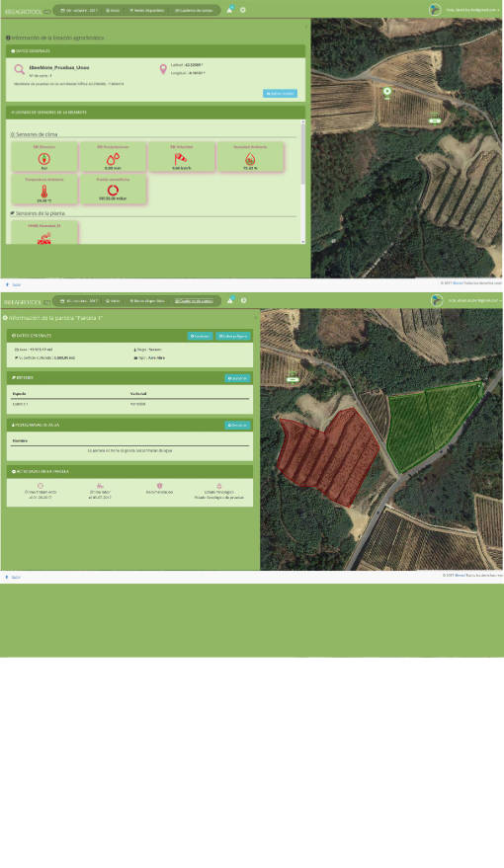Open the notifications bell in bottom screen
This screenshot has width=504, height=868.
coord(230,300)
